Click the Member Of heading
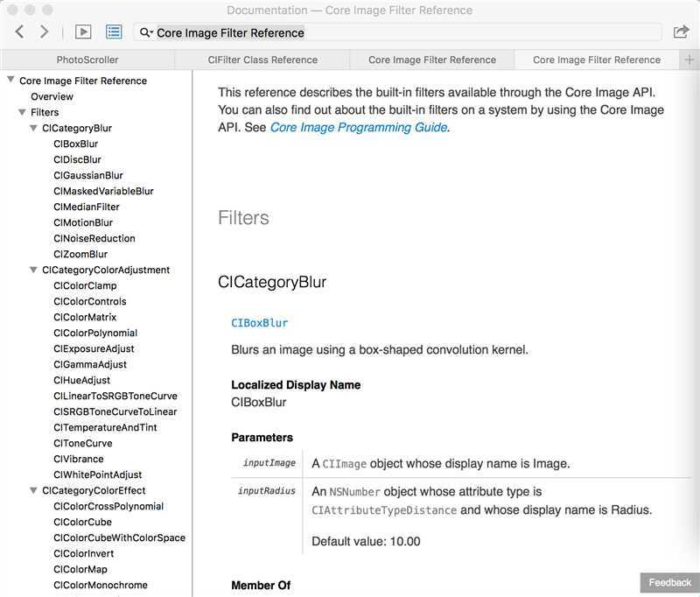Viewport: 700px width, 597px height. [x=261, y=585]
